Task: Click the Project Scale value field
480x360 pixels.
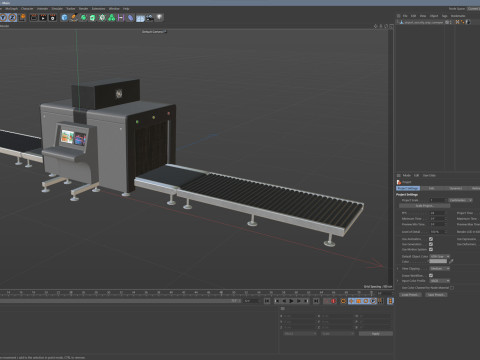Action: (437, 200)
